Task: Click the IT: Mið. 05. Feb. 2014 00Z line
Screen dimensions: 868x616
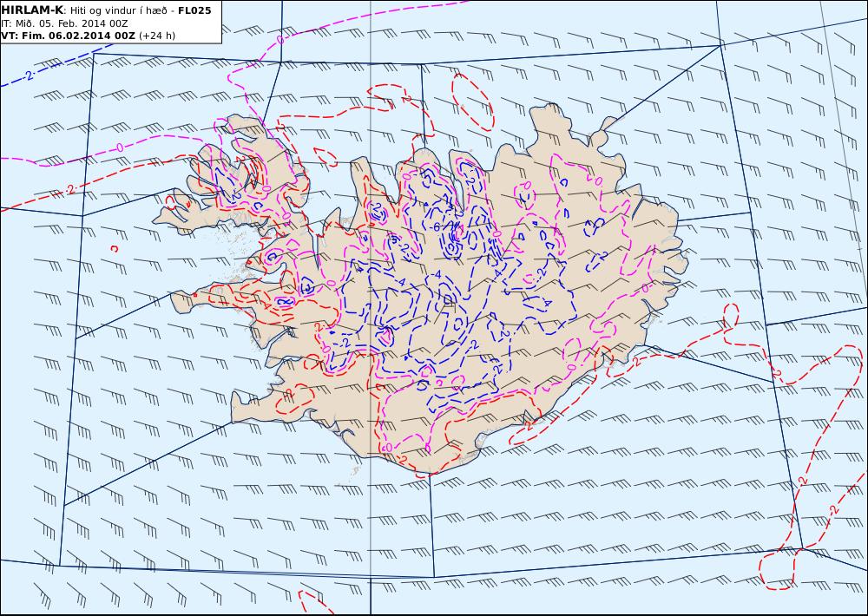Action: click(65, 23)
